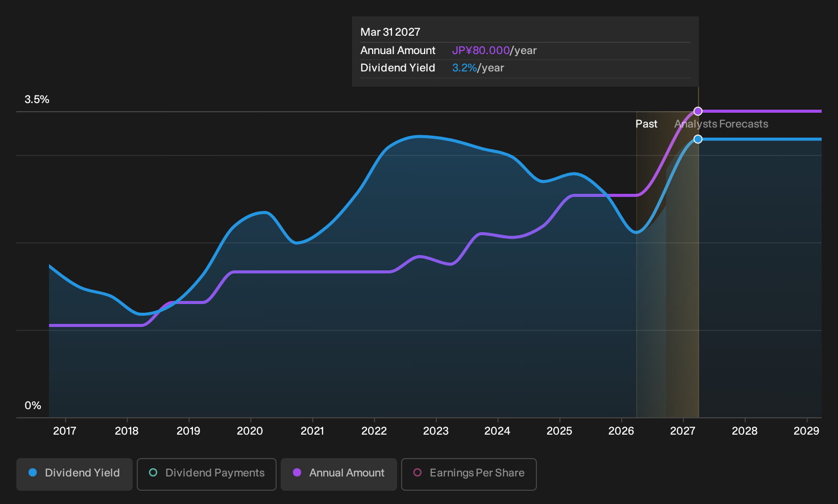Click the 2017 label on the x-axis
This screenshot has width=838, height=504.
click(65, 431)
